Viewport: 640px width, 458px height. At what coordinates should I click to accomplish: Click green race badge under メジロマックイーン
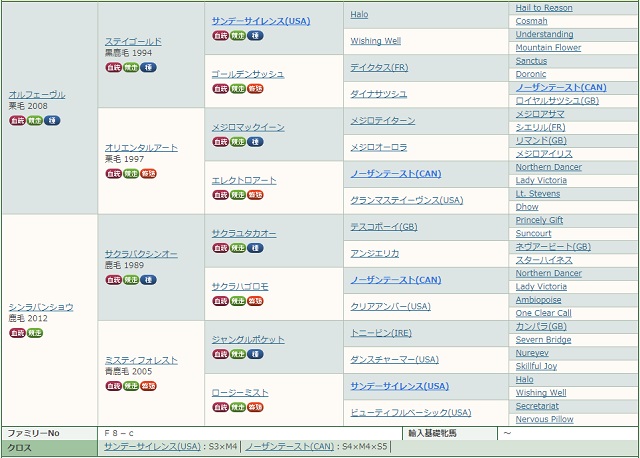[x=238, y=142]
